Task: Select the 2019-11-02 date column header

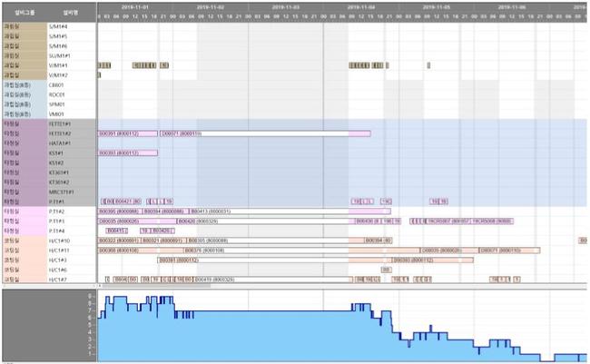Action: [210, 5]
